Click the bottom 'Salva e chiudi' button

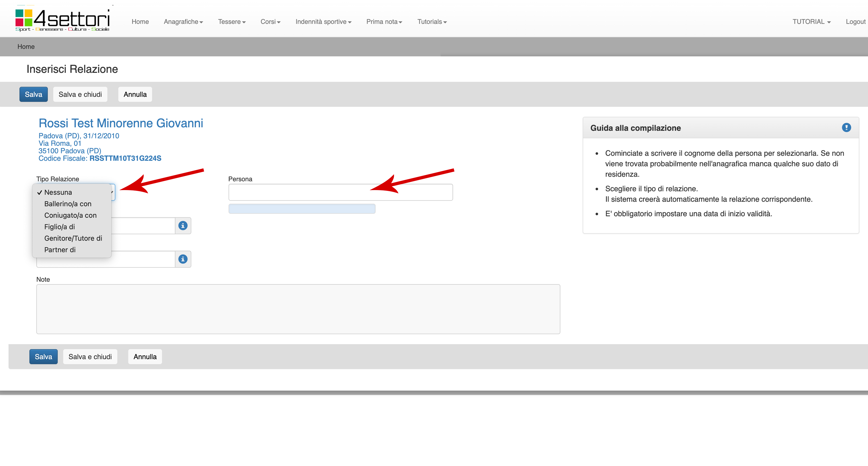(90, 356)
